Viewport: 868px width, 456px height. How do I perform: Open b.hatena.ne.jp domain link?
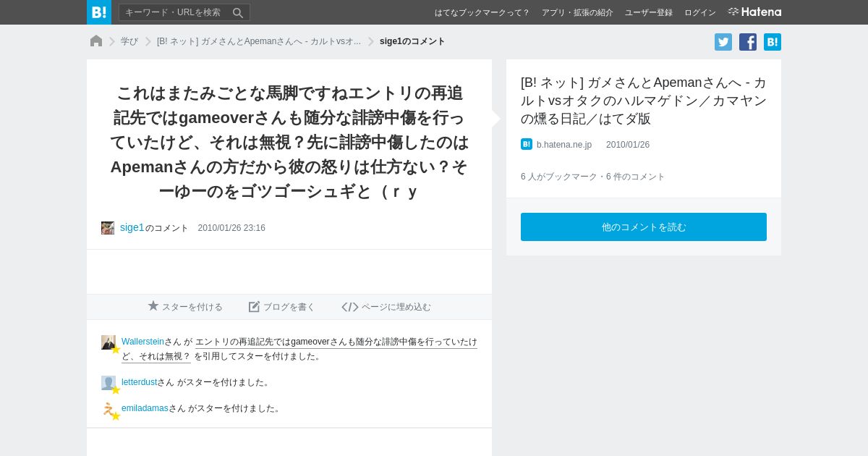(564, 145)
